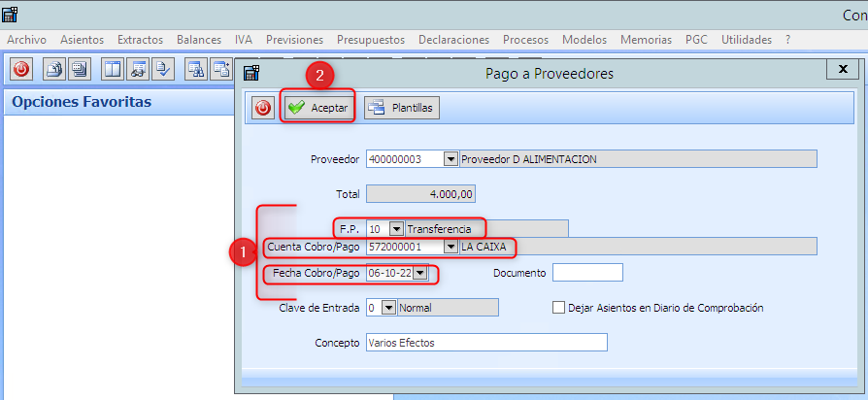Image resolution: width=868 pixels, height=400 pixels.
Task: Open the Asientos menu
Action: coord(82,40)
